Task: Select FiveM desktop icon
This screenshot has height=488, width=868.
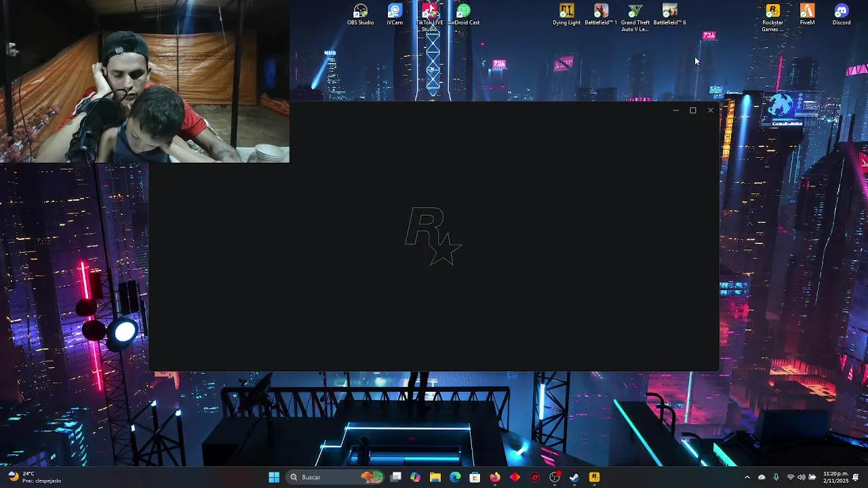Action: (807, 14)
